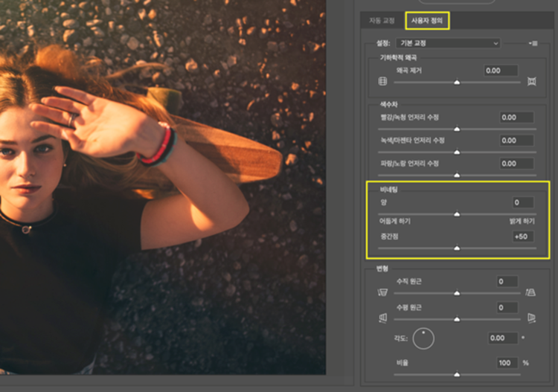Click left icon of 수평 원근 slider
Viewport: 558px width, 392px height.
383,318
